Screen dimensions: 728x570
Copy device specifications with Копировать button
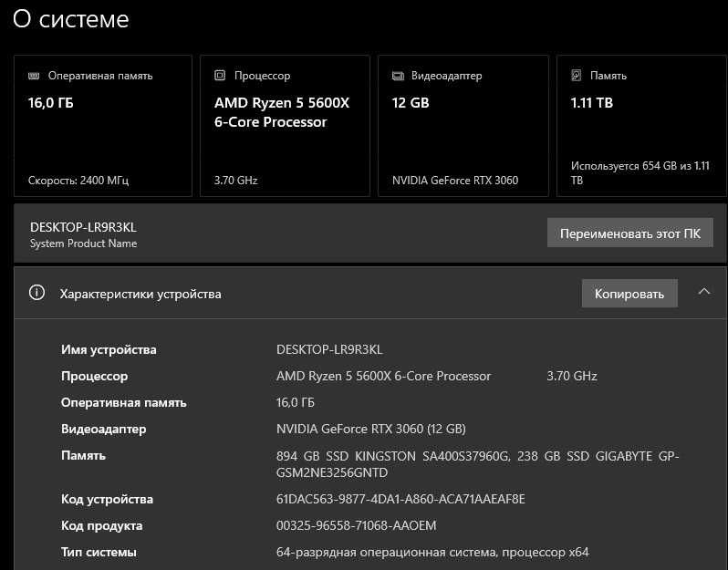pyautogui.click(x=629, y=294)
